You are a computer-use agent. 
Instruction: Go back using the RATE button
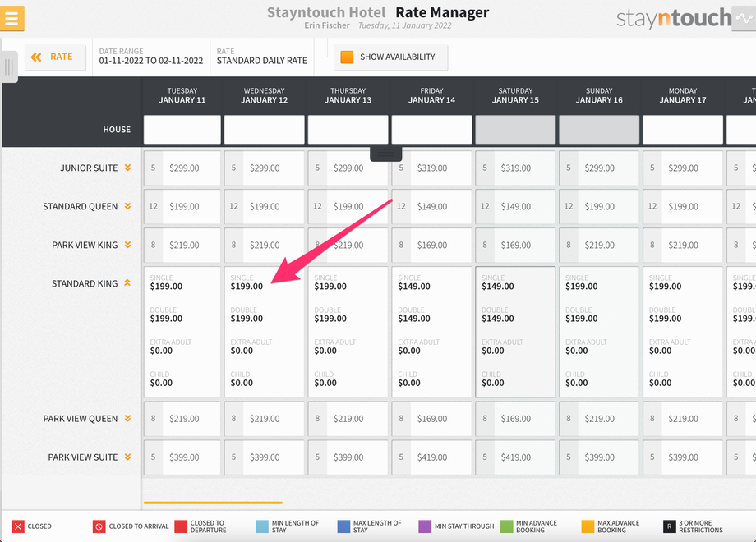(55, 57)
